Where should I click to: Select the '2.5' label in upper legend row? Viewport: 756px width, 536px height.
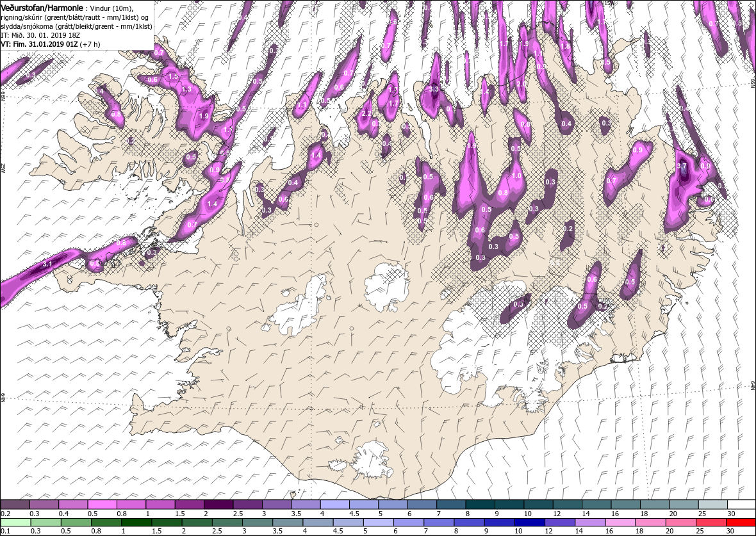(x=238, y=514)
